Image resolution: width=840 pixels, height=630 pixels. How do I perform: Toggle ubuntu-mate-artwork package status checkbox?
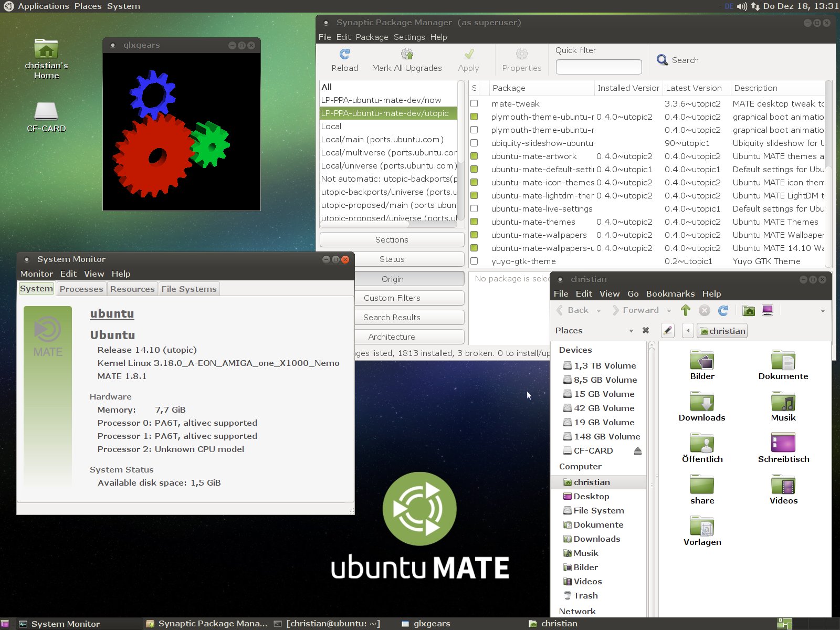[x=474, y=156]
